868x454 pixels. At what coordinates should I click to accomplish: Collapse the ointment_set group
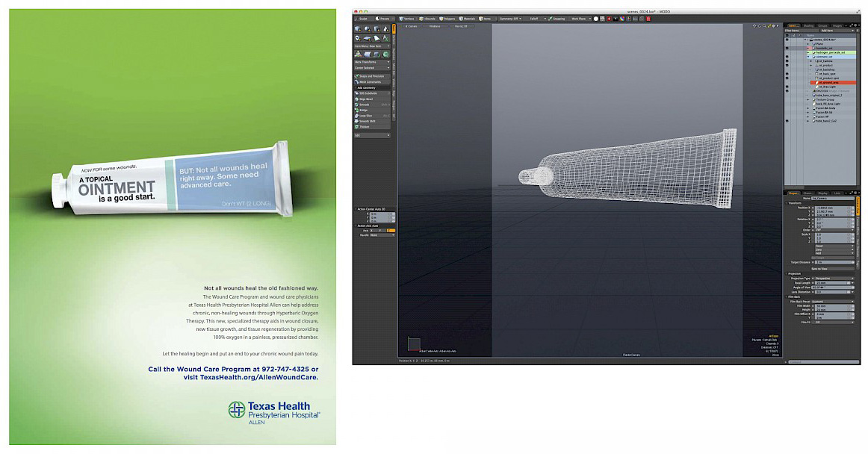(x=808, y=57)
